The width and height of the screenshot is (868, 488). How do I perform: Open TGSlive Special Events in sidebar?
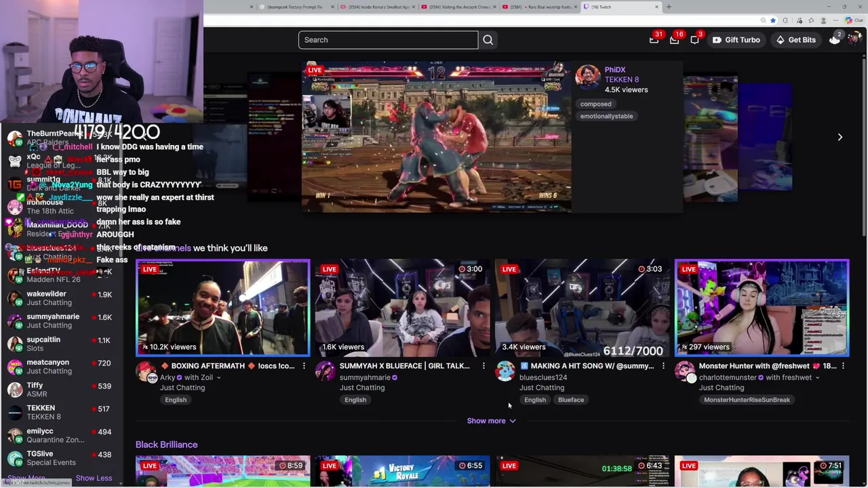(61, 458)
